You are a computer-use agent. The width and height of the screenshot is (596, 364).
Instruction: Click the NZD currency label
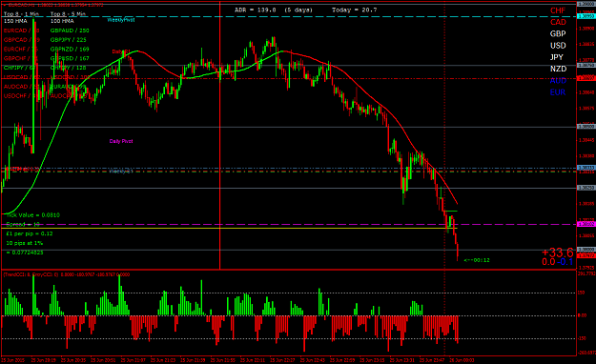(x=558, y=69)
